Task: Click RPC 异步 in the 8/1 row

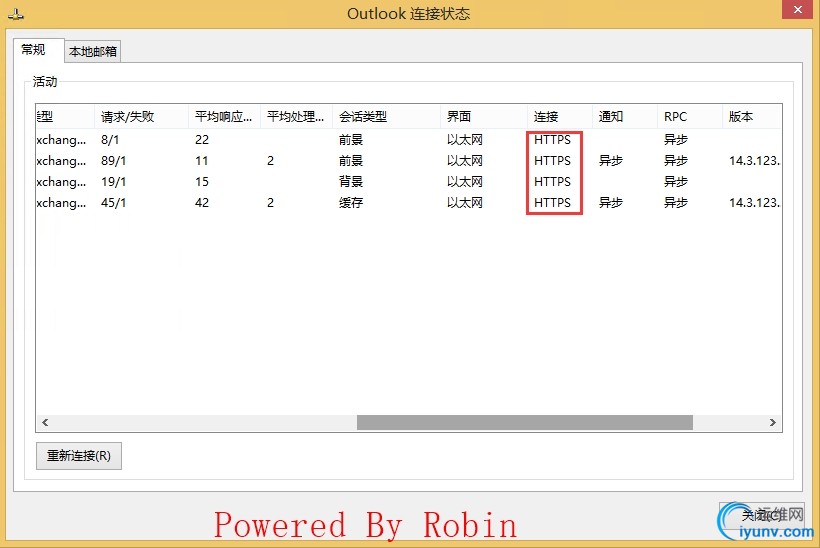Action: click(x=676, y=140)
